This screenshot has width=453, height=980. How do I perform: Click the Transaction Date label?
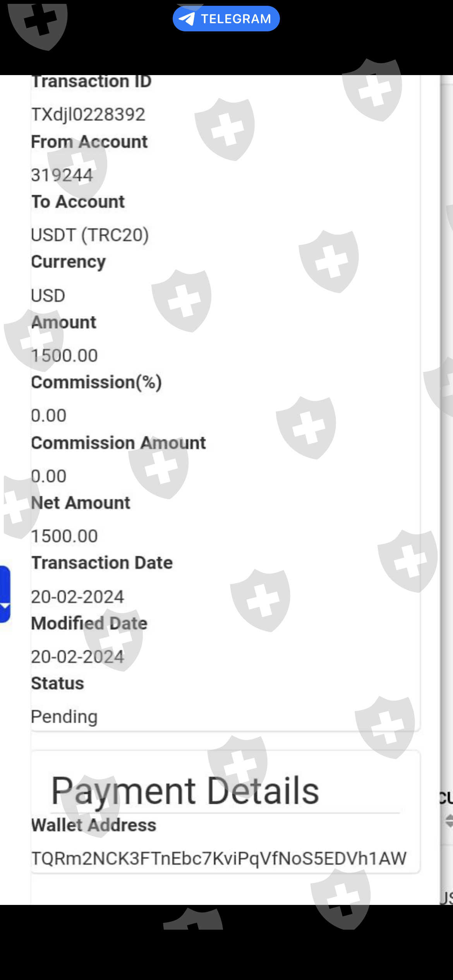tap(102, 563)
